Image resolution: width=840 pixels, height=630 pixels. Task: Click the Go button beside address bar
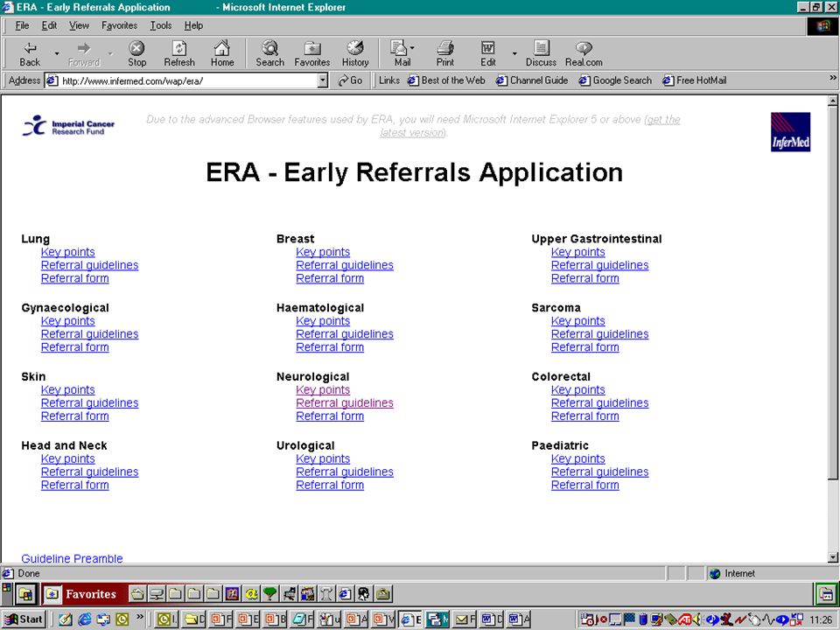350,80
